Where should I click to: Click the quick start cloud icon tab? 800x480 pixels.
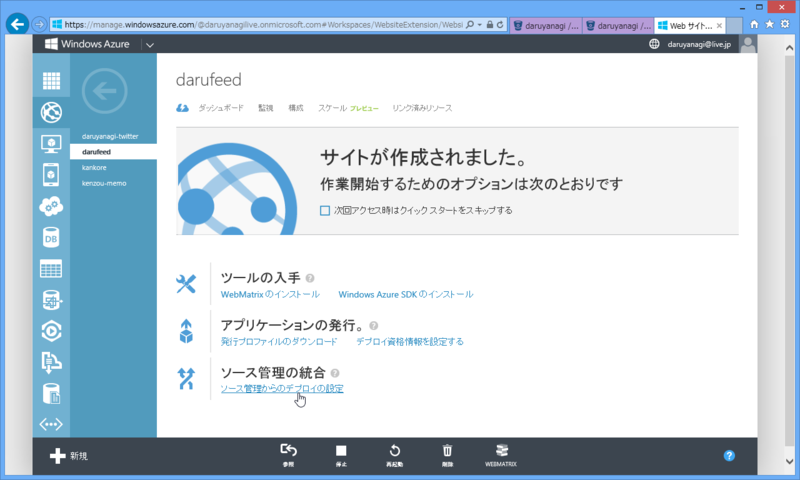pos(182,108)
